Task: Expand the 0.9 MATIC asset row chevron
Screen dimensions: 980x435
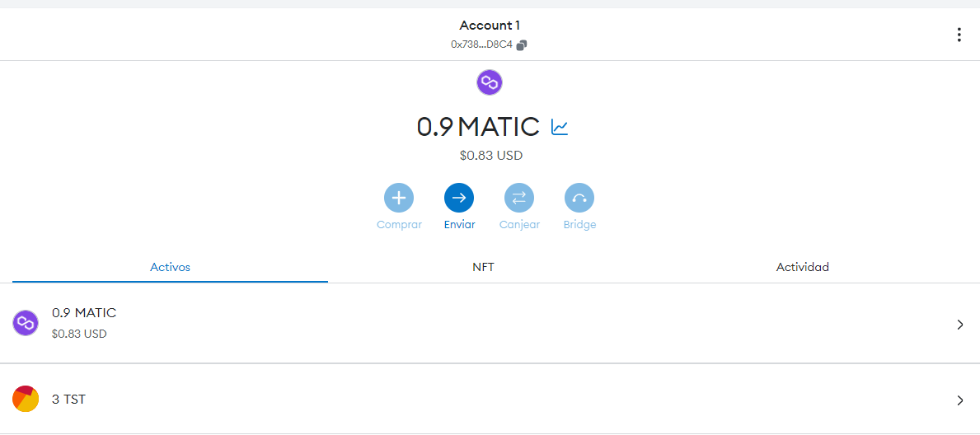Action: [x=960, y=325]
